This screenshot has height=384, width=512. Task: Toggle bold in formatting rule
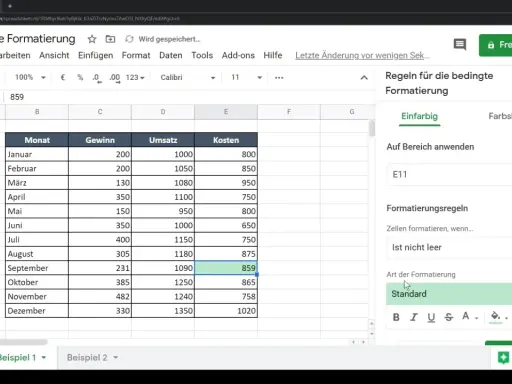pyautogui.click(x=396, y=317)
